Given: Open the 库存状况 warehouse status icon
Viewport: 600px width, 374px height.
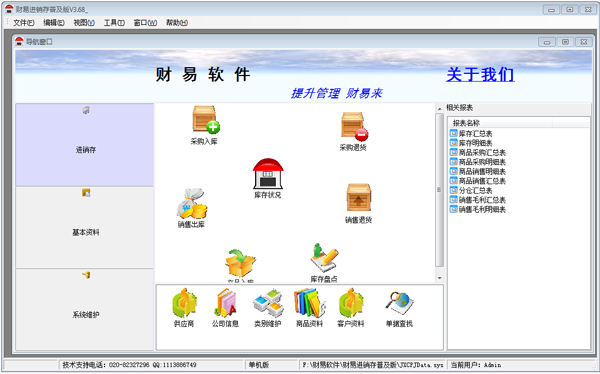Looking at the screenshot, I should point(268,174).
